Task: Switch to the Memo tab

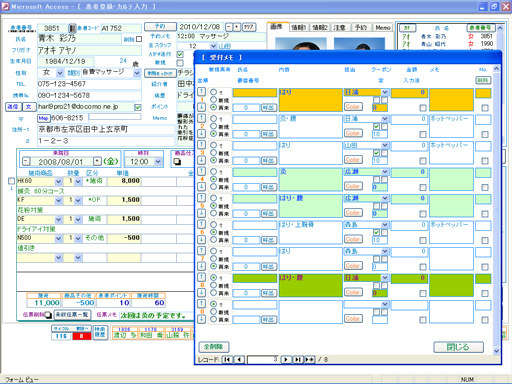Action: click(x=383, y=27)
